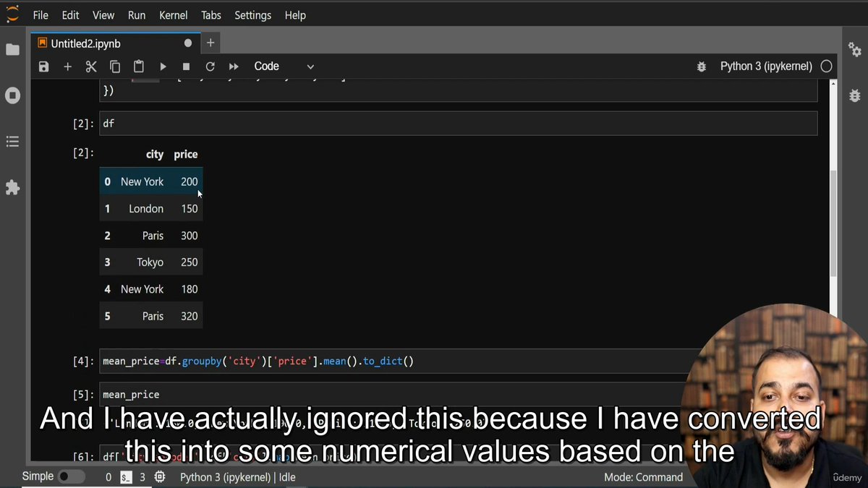The height and width of the screenshot is (488, 868).
Task: Open the cell type Code dropdown
Action: coord(283,67)
